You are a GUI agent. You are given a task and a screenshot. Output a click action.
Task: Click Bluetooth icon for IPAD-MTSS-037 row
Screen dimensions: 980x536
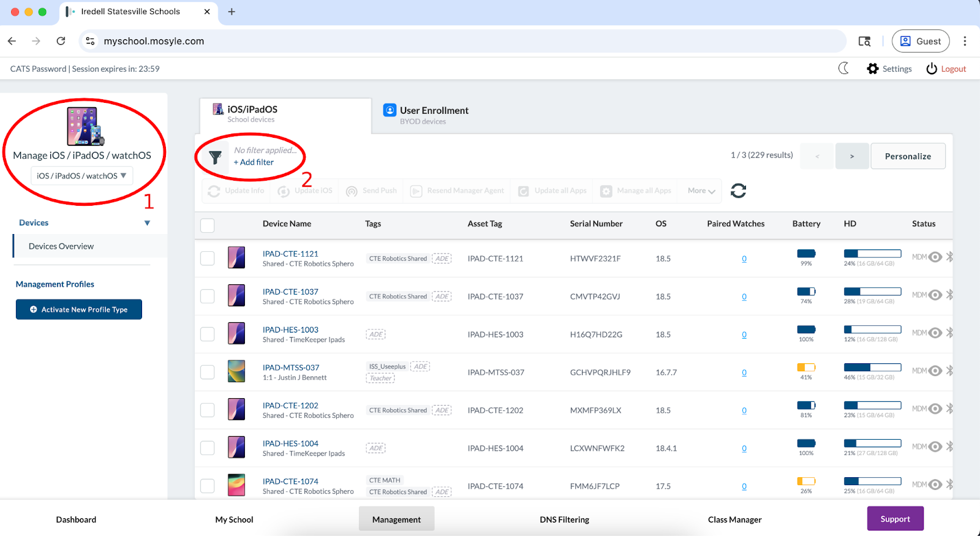point(949,371)
